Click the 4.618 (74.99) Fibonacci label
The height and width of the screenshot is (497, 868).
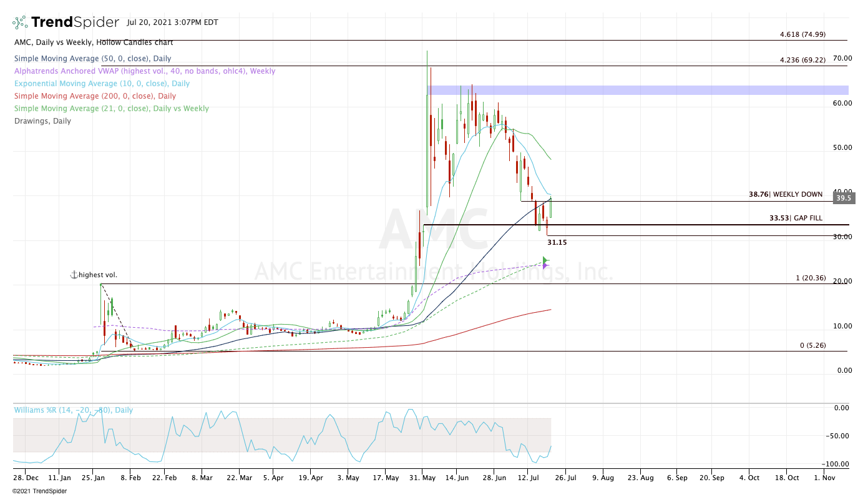tap(802, 35)
